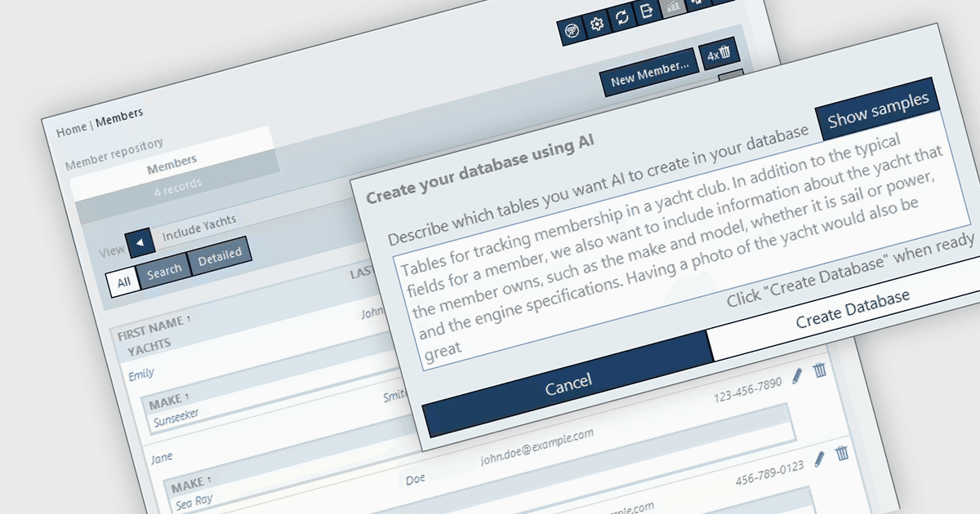Click the yacht make Sunseeker
This screenshot has height=514, width=980.
[176, 418]
